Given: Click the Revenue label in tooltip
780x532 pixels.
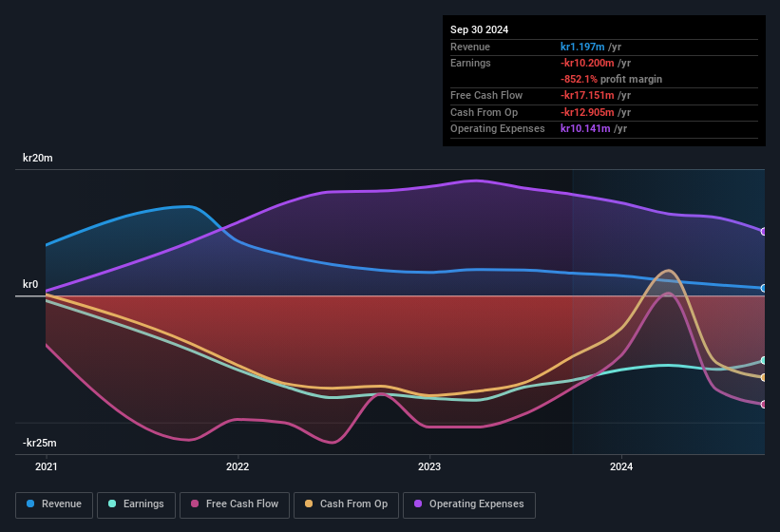Looking at the screenshot, I should [x=470, y=47].
